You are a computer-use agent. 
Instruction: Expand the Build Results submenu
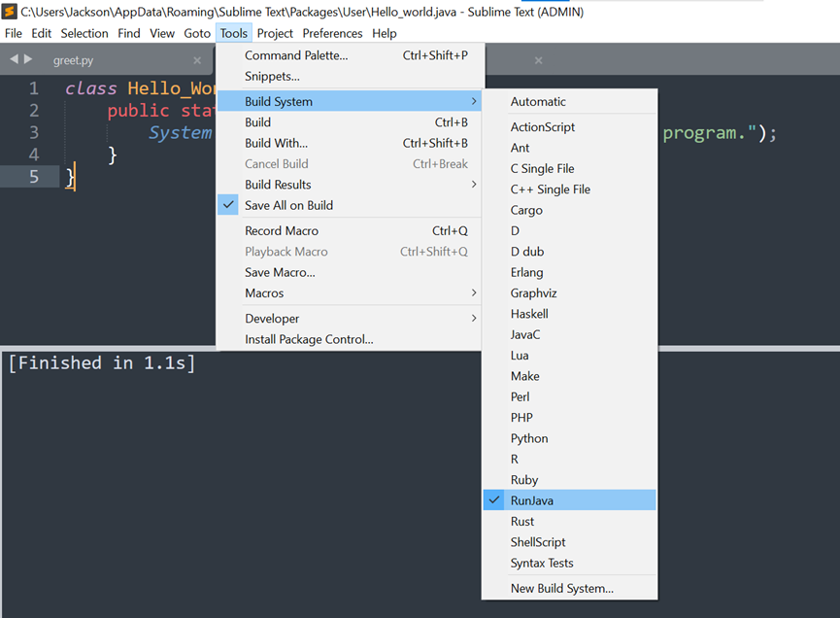click(349, 185)
